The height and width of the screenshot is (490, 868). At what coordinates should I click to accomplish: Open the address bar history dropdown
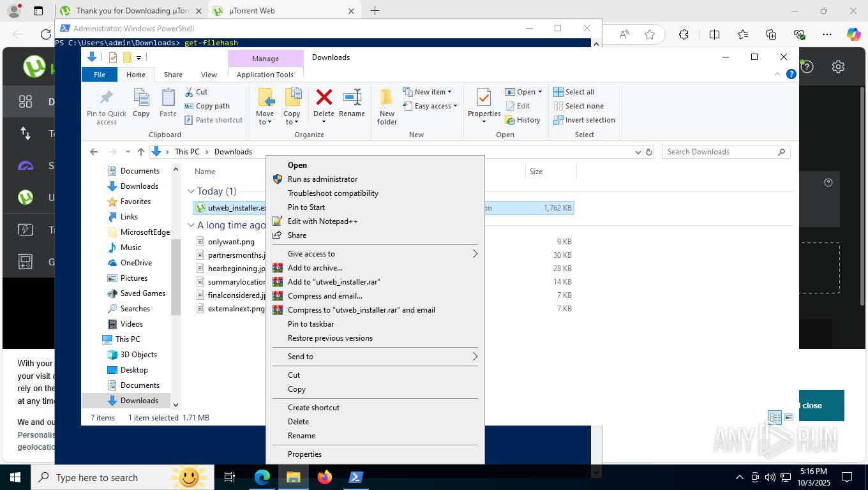pyautogui.click(x=638, y=152)
